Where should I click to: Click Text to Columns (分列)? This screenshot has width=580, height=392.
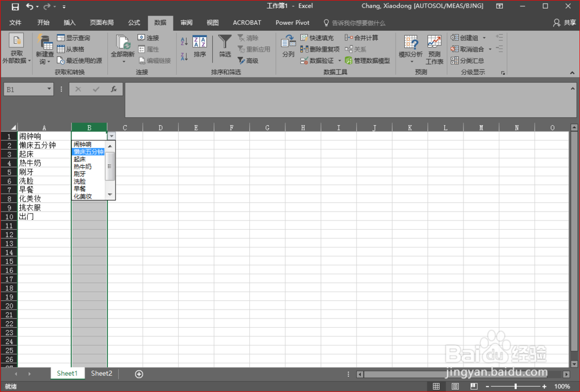(x=288, y=46)
